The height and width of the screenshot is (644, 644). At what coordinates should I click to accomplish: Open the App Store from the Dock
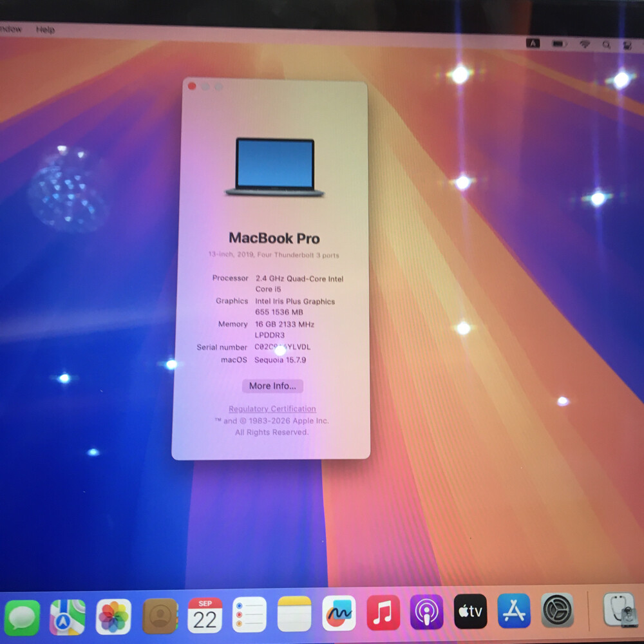coord(514,611)
